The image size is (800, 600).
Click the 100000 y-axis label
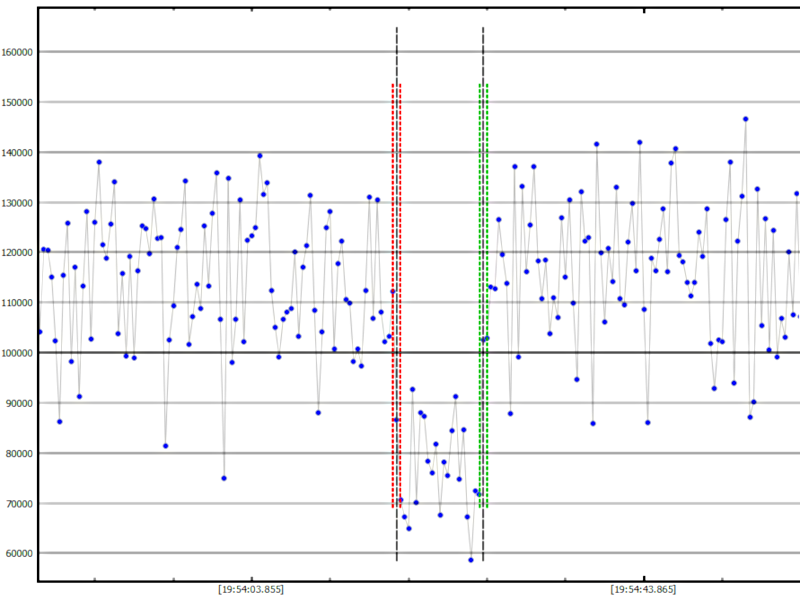tap(18, 353)
